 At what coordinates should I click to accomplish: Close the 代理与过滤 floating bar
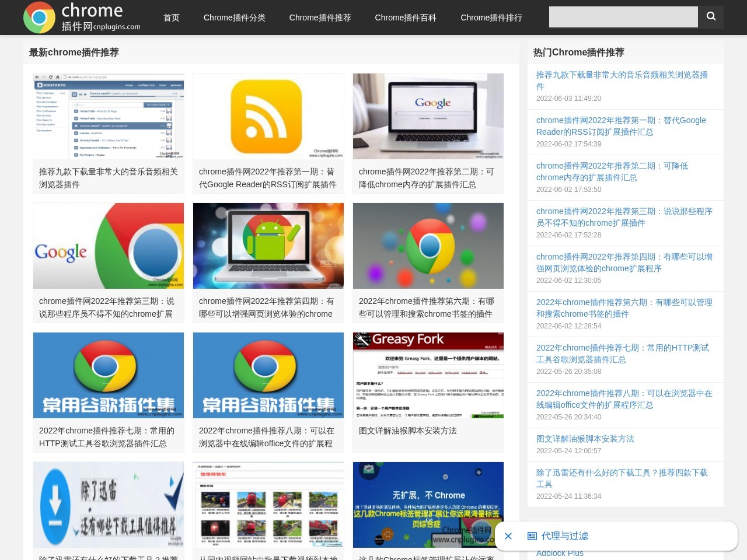click(508, 536)
